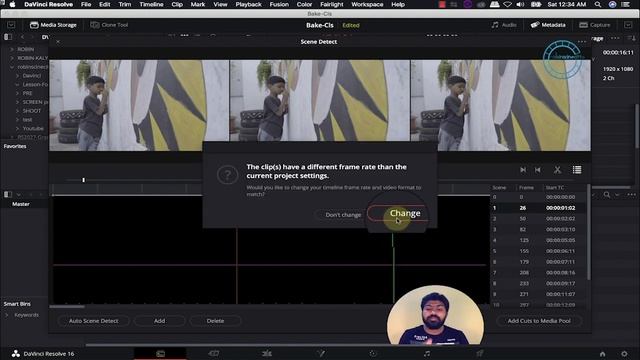Switch to the Fairlight page icon
640x360 pixels.
427,353
